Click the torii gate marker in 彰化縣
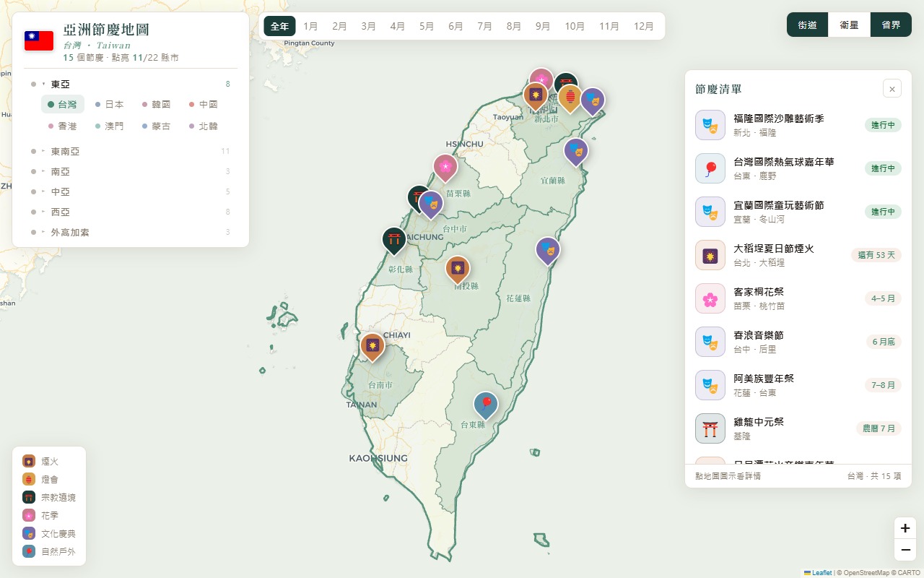The image size is (924, 578). [x=394, y=241]
